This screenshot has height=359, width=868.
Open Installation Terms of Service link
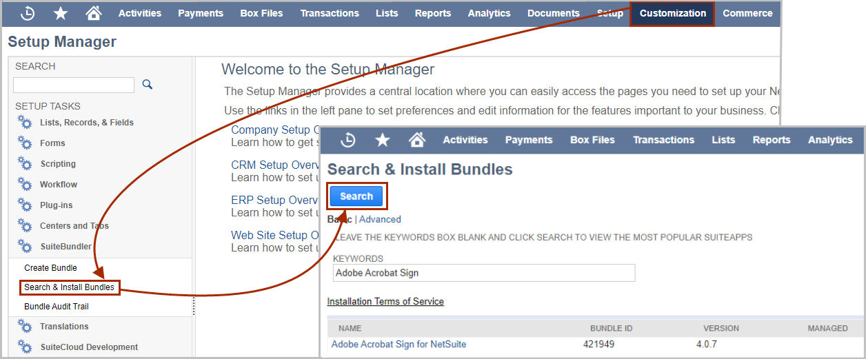[x=385, y=301]
